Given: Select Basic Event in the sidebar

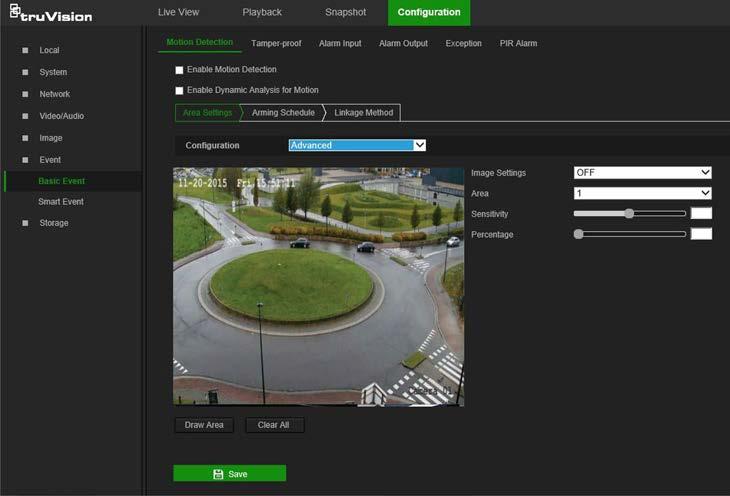Looking at the screenshot, I should 61,181.
